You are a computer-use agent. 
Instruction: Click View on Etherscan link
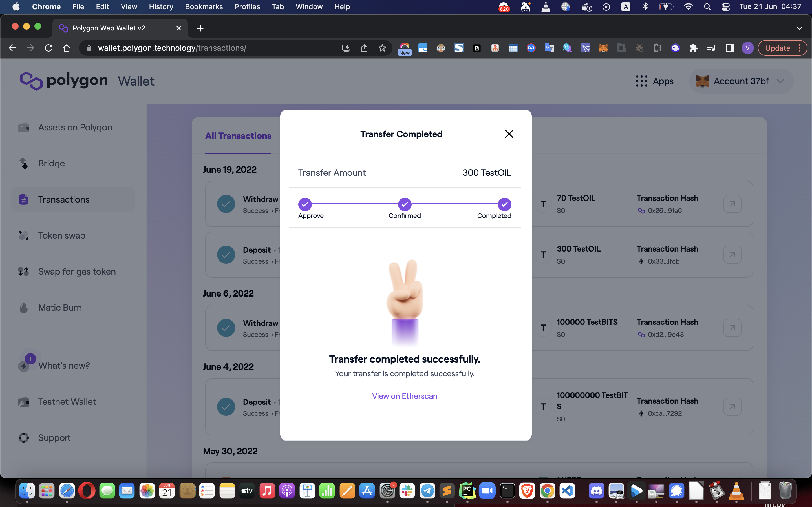click(404, 396)
